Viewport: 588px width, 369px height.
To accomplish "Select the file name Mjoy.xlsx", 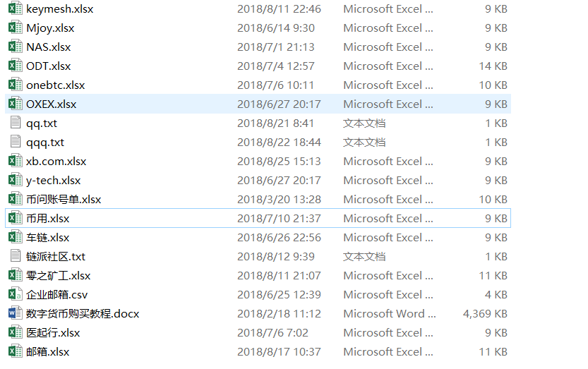I will [x=50, y=28].
